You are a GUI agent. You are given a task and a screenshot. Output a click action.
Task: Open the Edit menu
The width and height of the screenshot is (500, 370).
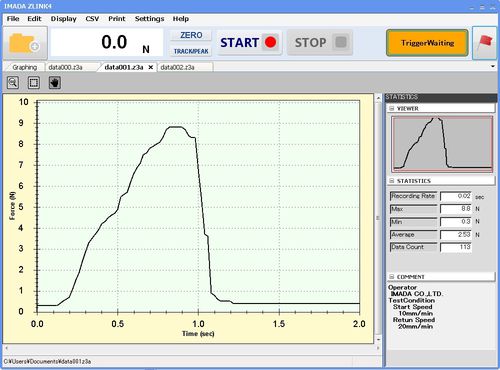(34, 19)
